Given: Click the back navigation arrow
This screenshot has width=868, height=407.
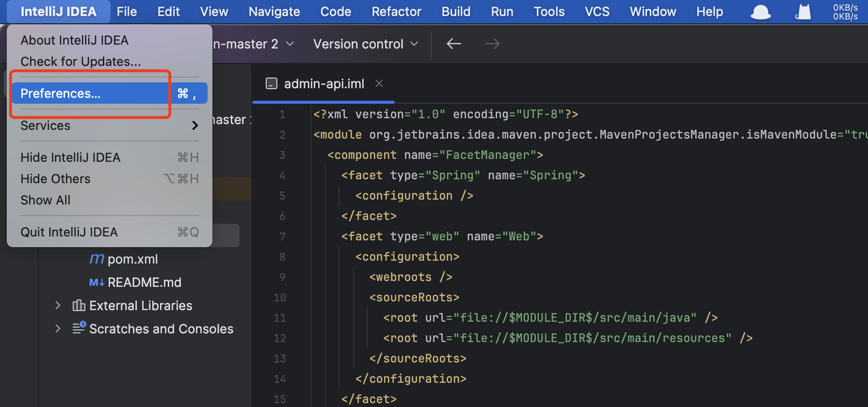Looking at the screenshot, I should pos(453,44).
